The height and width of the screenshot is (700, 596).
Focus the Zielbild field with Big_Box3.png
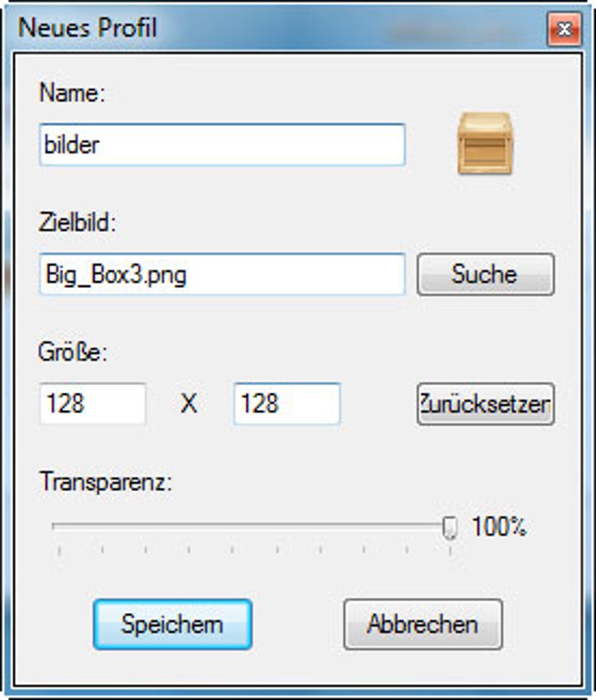222,274
